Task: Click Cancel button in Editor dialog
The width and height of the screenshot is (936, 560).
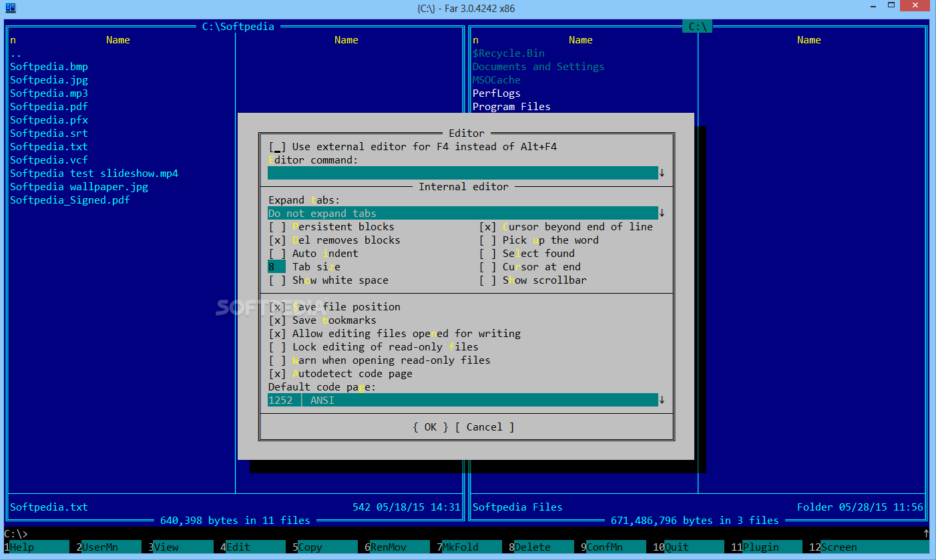Action: click(x=485, y=427)
